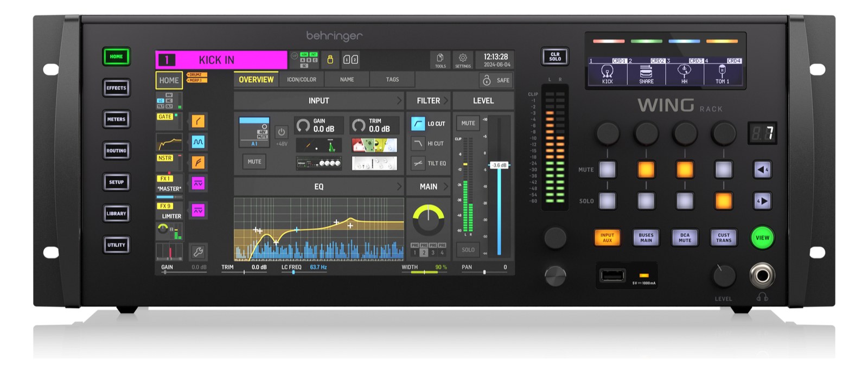Screen dimensions: 868x372
Task: Click the colorful channel-strip plugin thumbnail
Action: [x=374, y=145]
